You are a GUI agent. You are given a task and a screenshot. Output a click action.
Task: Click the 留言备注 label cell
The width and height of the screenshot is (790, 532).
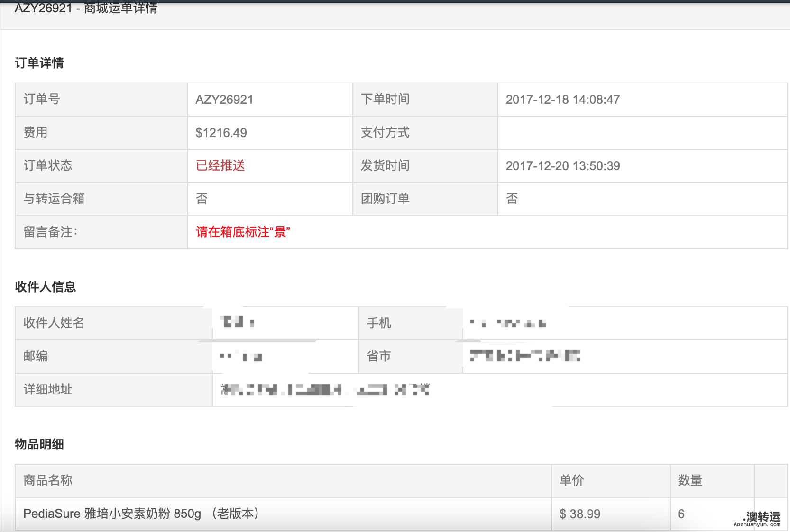(x=101, y=232)
